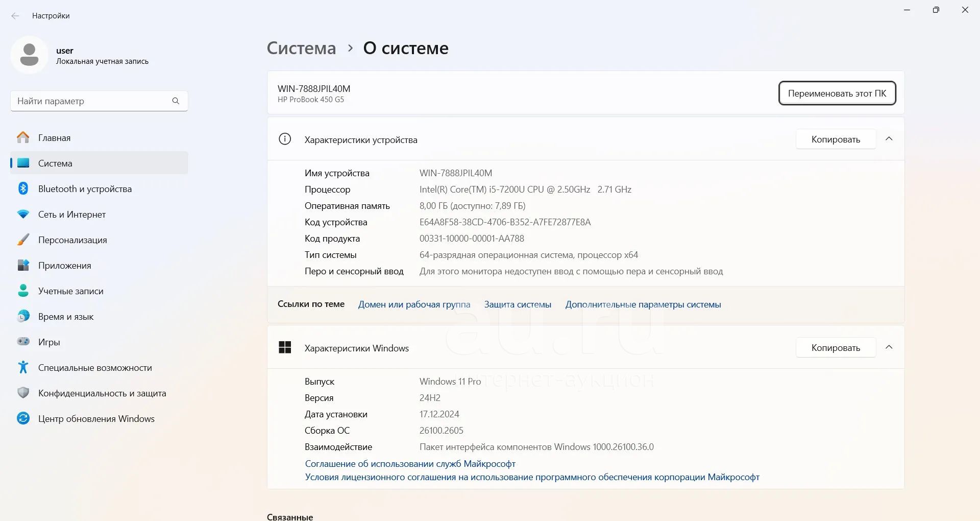Click the Home house icon
The width and height of the screenshot is (980, 521).
(x=23, y=137)
